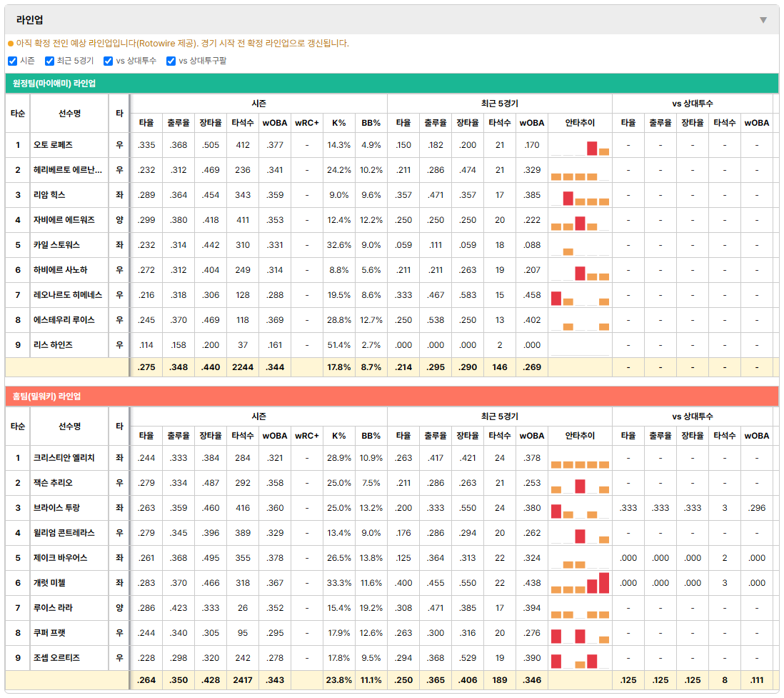Screen dimensions: 784x698
Task: Open player 카일 스토워스 name link
Action: pos(56,244)
